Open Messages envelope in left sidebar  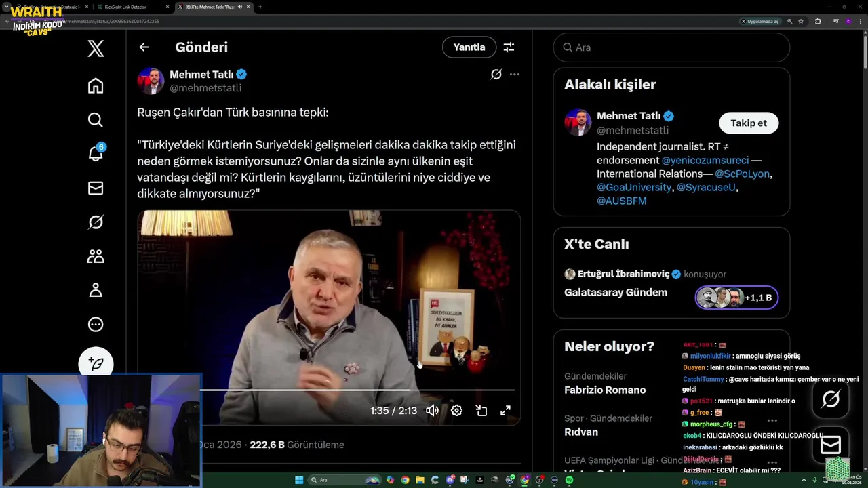pos(96,188)
